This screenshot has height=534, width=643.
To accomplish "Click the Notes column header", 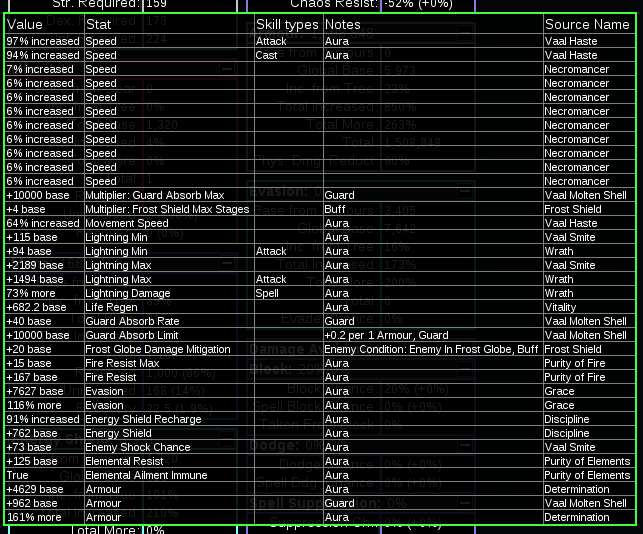I will (x=342, y=25).
